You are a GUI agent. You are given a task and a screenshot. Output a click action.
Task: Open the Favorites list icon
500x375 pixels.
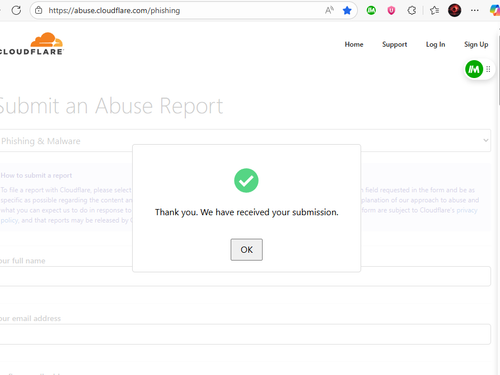tap(434, 10)
